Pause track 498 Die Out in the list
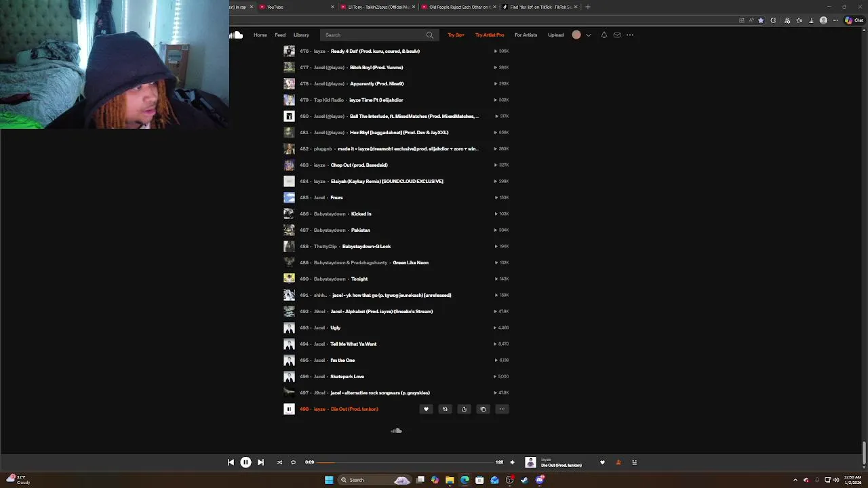 coord(289,409)
